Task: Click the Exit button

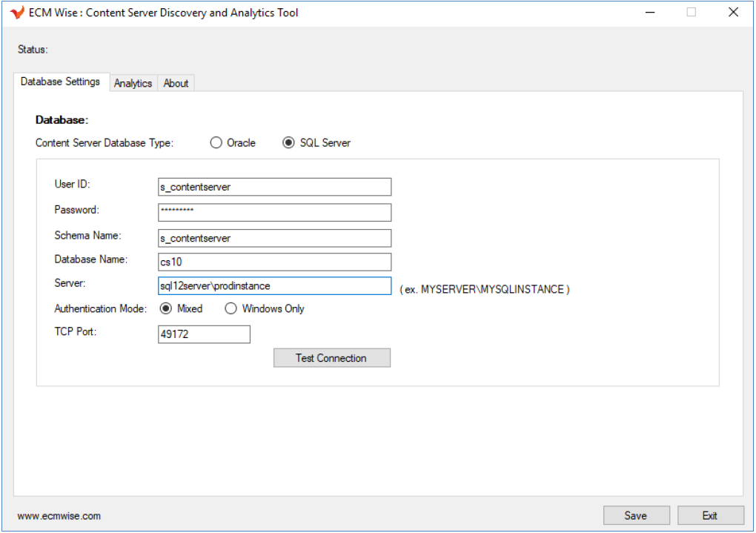Action: coord(710,515)
